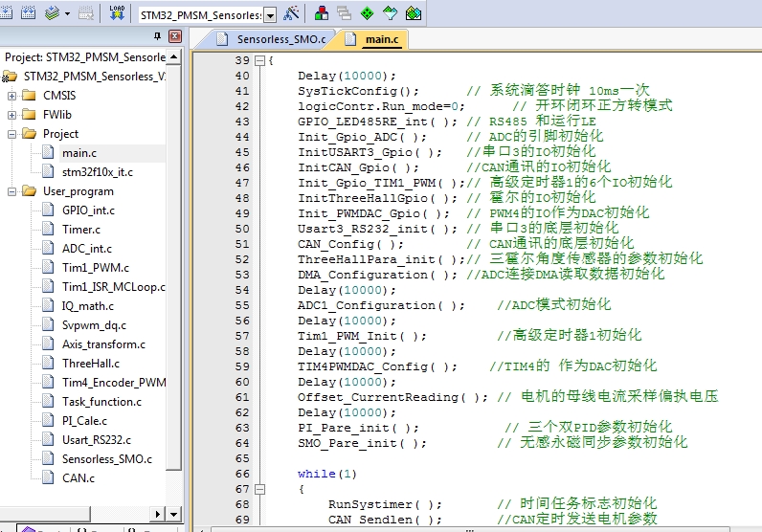Click the green diamond Run-Time Environment icon

(x=368, y=13)
